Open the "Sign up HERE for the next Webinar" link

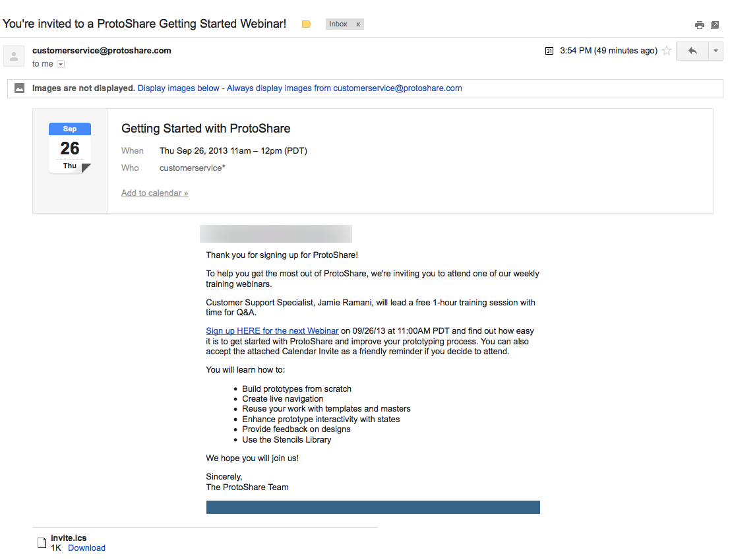(x=272, y=331)
